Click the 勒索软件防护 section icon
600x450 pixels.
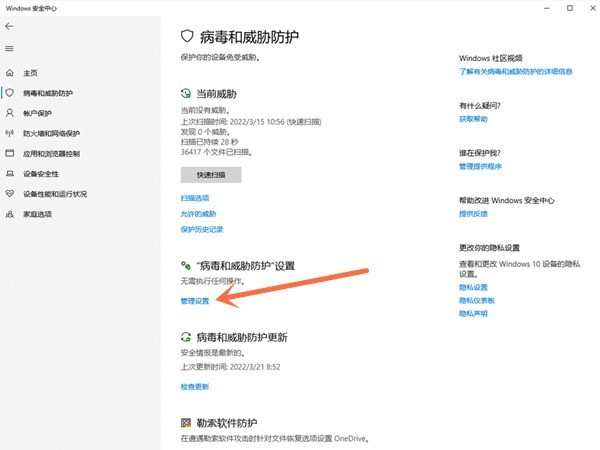pos(186,423)
